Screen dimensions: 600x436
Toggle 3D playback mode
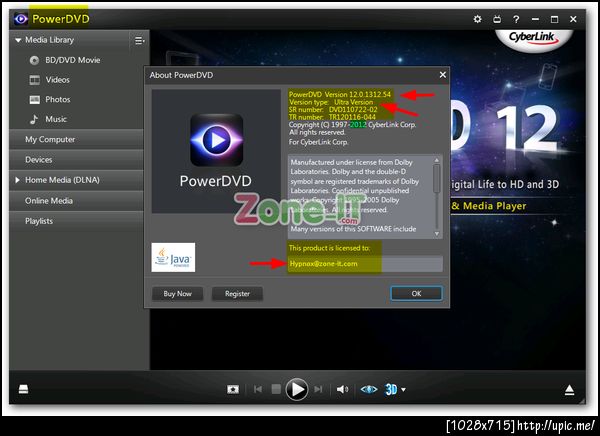pos(391,390)
